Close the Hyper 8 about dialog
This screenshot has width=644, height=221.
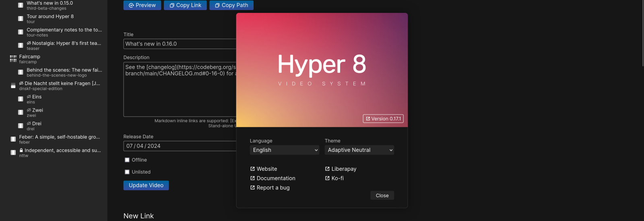[x=382, y=196]
